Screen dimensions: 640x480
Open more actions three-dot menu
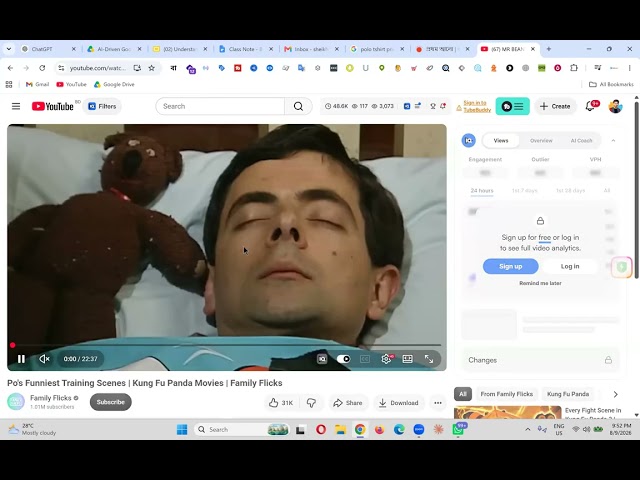438,403
